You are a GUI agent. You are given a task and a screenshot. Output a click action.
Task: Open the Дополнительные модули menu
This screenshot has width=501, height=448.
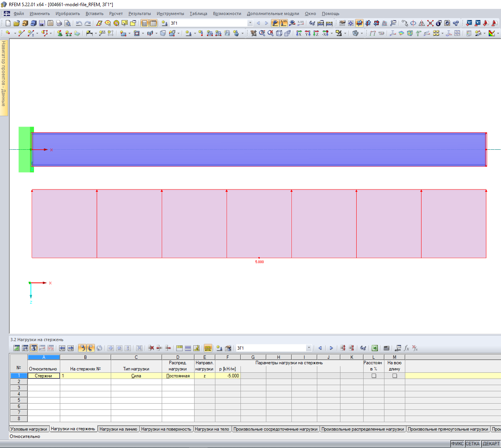click(x=273, y=14)
